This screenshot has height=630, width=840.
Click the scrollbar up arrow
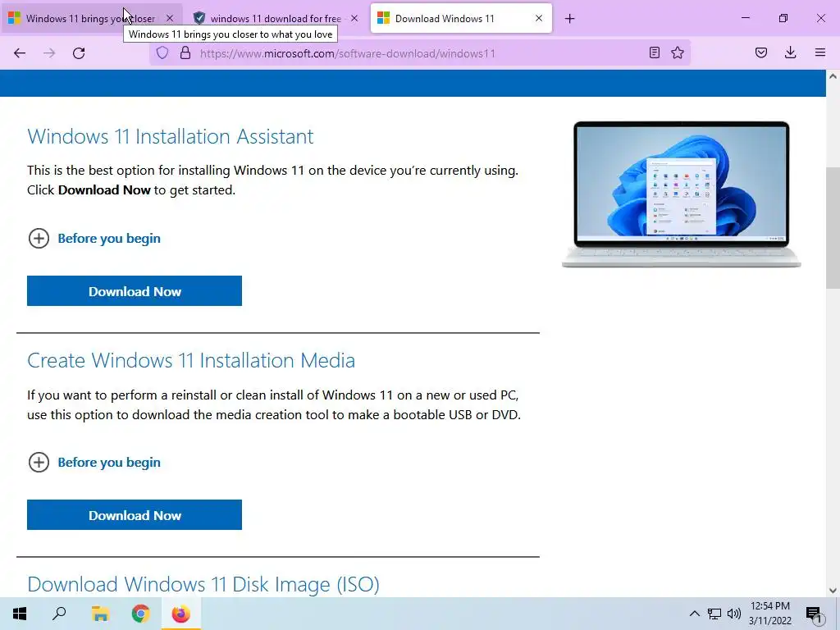(833, 76)
